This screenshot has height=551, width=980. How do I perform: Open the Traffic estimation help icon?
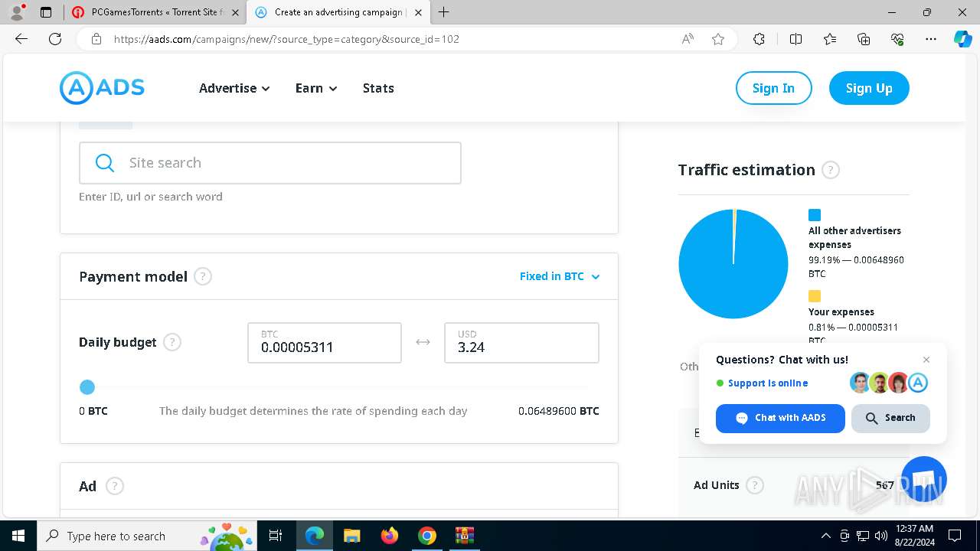831,170
